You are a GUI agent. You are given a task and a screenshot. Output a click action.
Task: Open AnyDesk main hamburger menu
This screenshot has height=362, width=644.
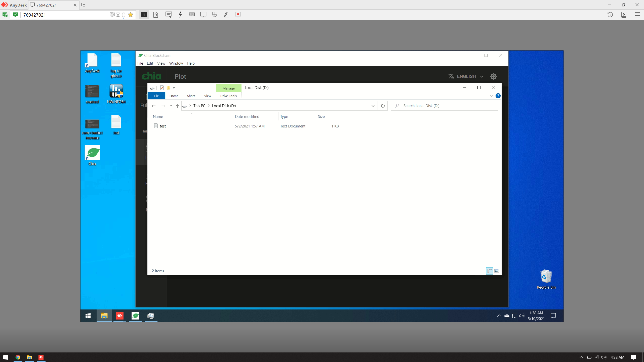pos(637,15)
